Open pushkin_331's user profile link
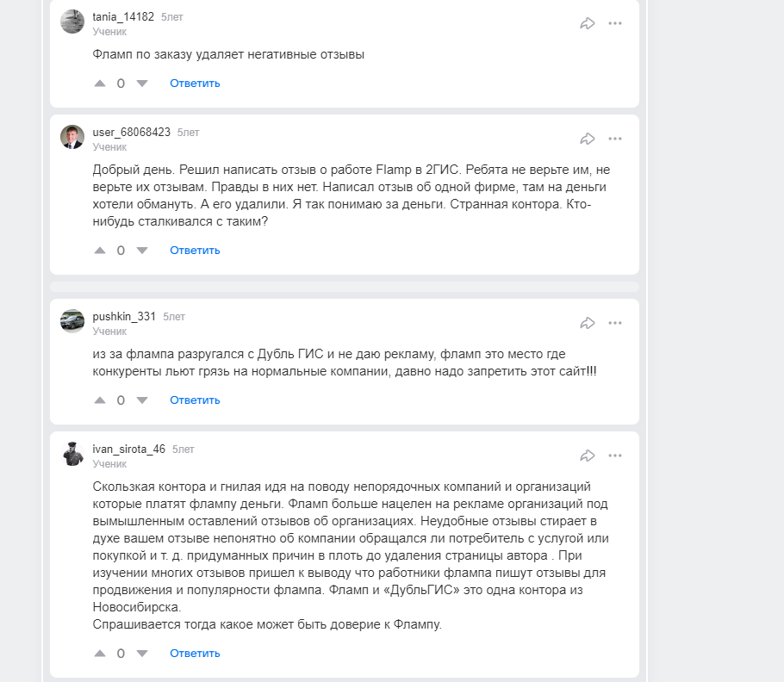 (124, 317)
